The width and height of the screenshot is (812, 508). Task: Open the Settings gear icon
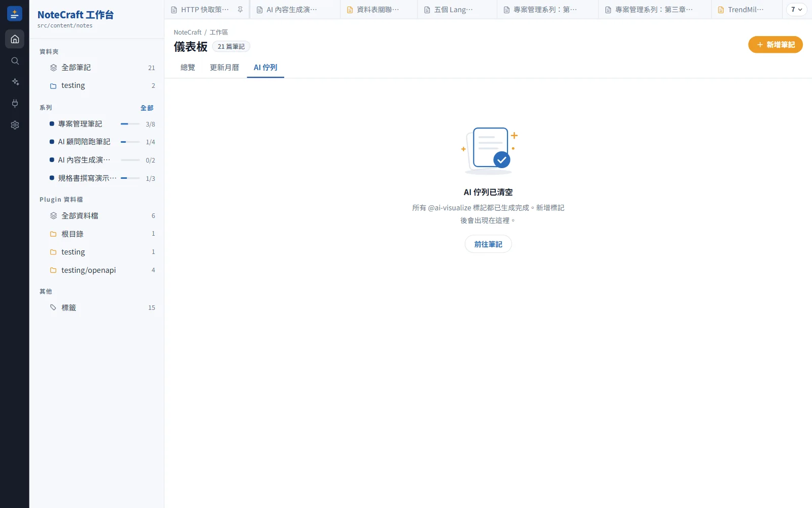click(15, 125)
